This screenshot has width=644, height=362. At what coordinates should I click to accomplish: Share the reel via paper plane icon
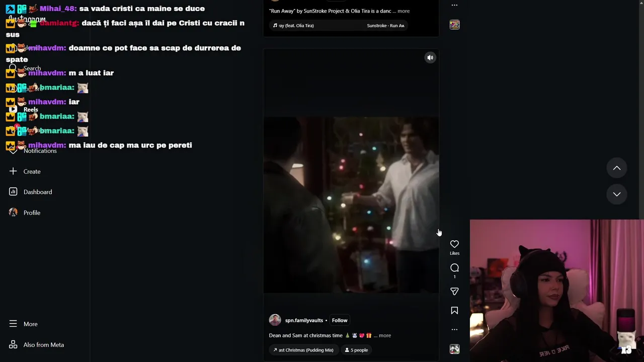coord(454,292)
